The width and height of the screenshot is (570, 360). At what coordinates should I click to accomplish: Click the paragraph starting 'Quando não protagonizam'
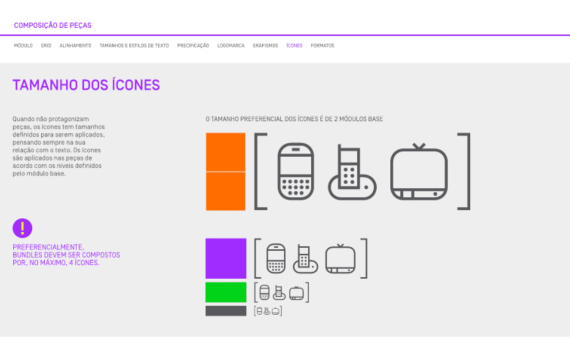59,146
